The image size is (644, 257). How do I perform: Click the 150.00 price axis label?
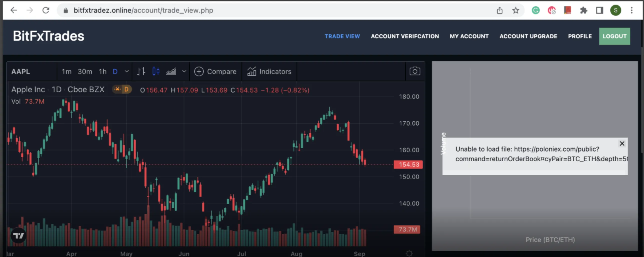[409, 177]
